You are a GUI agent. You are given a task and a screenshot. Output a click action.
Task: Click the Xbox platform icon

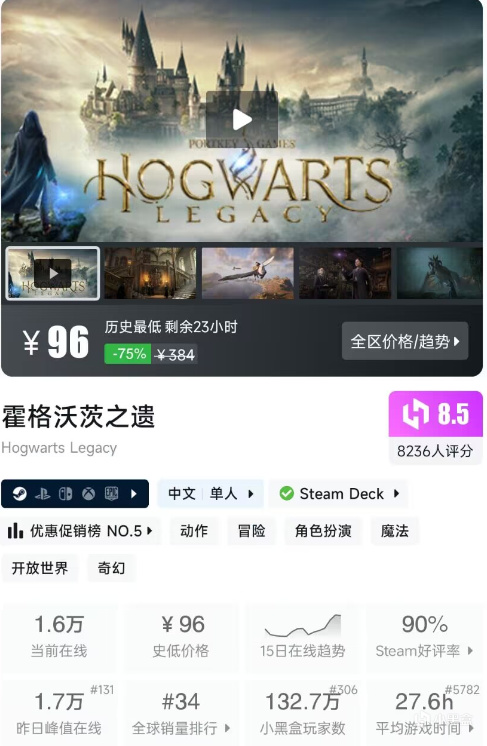(x=88, y=494)
